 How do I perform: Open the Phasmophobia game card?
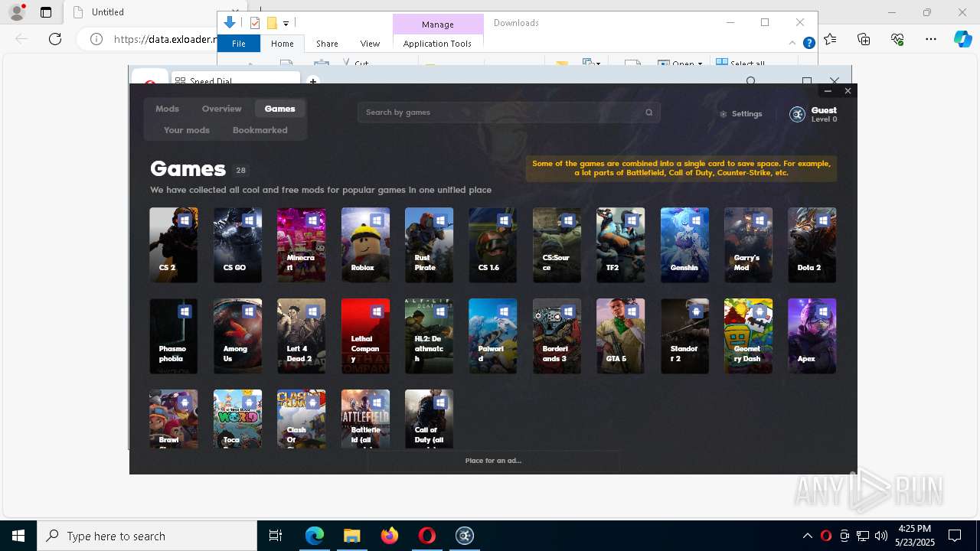(174, 336)
